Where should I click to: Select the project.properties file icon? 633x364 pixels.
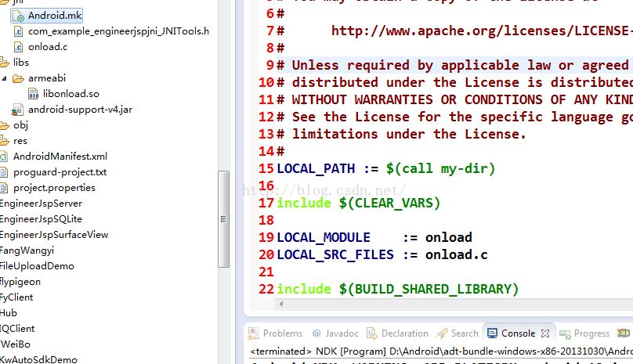tap(4, 188)
